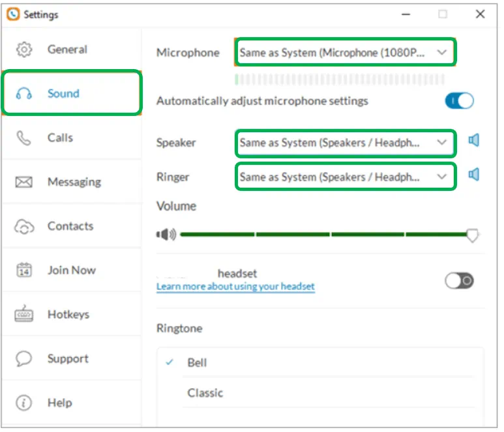Click the Sound headphones icon
The image size is (504, 432).
coord(24,94)
